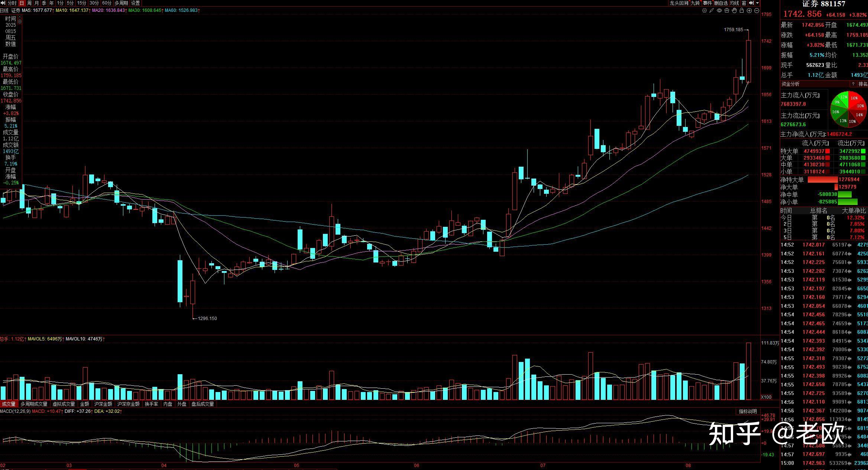Click the chart settings gear icon

[705, 10]
